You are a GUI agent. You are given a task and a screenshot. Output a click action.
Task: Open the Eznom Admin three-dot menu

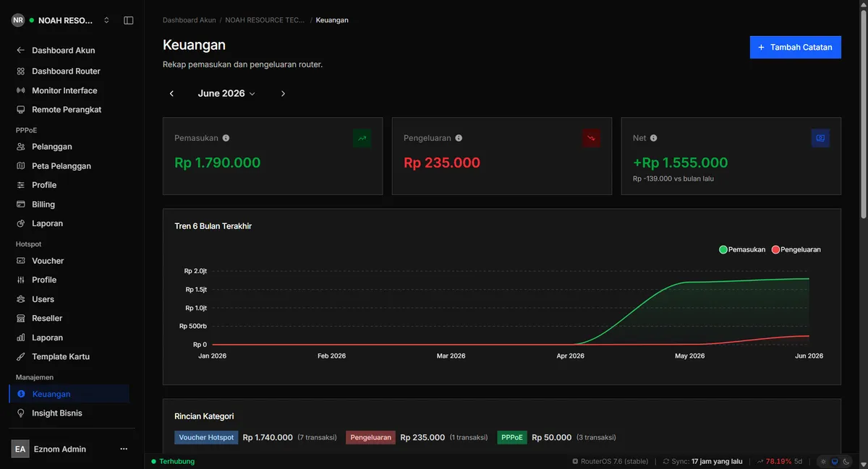[124, 449]
